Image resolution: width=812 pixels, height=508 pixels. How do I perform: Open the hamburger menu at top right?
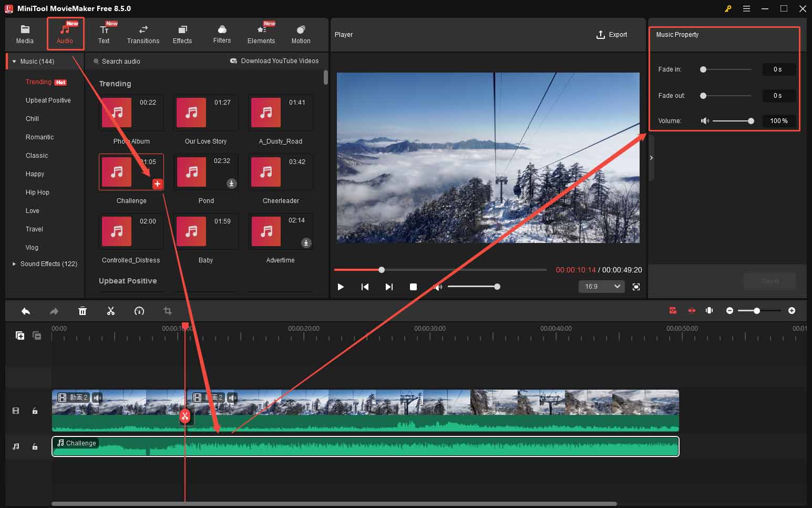pos(746,8)
